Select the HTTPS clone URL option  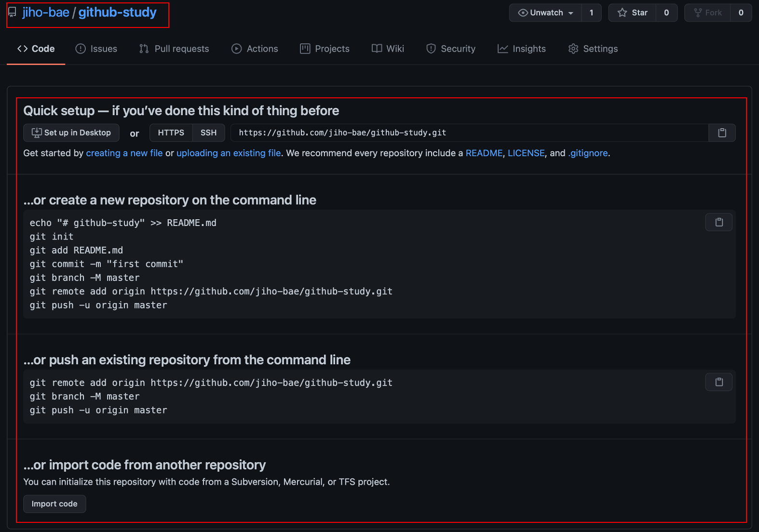[x=171, y=133]
